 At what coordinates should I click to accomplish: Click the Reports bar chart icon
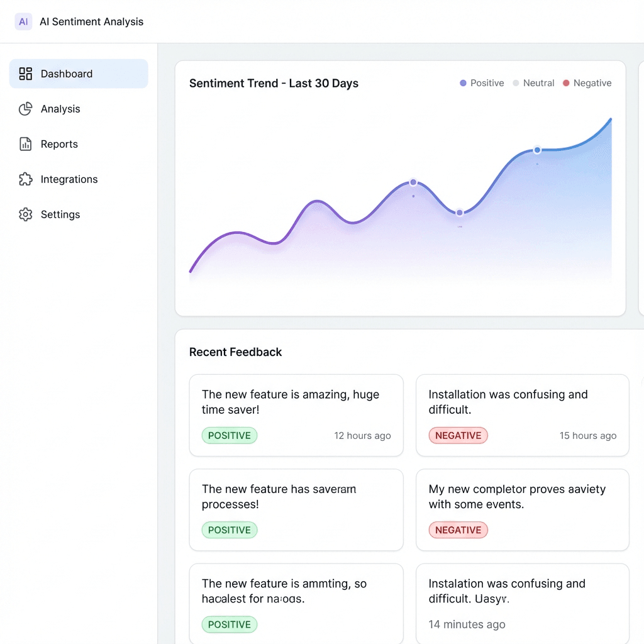[x=25, y=144]
